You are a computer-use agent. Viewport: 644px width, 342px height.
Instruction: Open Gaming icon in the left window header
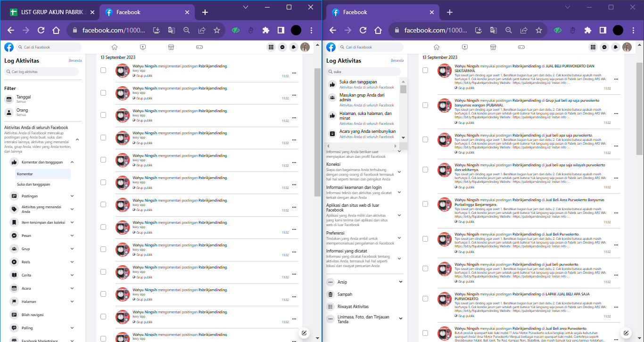199,47
